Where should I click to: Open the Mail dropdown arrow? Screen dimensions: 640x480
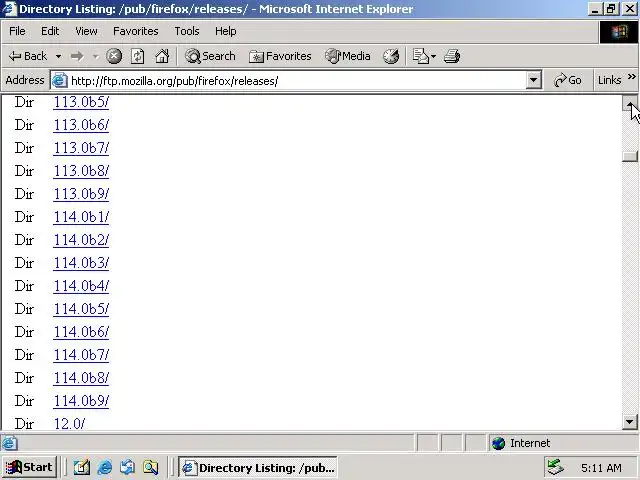(433, 56)
